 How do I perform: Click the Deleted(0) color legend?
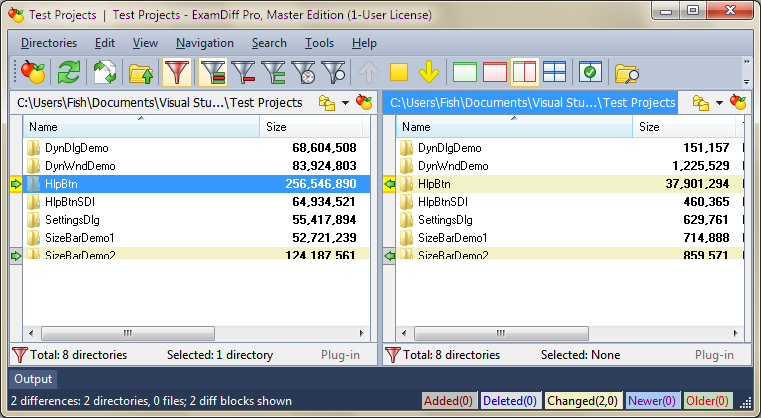coord(510,401)
